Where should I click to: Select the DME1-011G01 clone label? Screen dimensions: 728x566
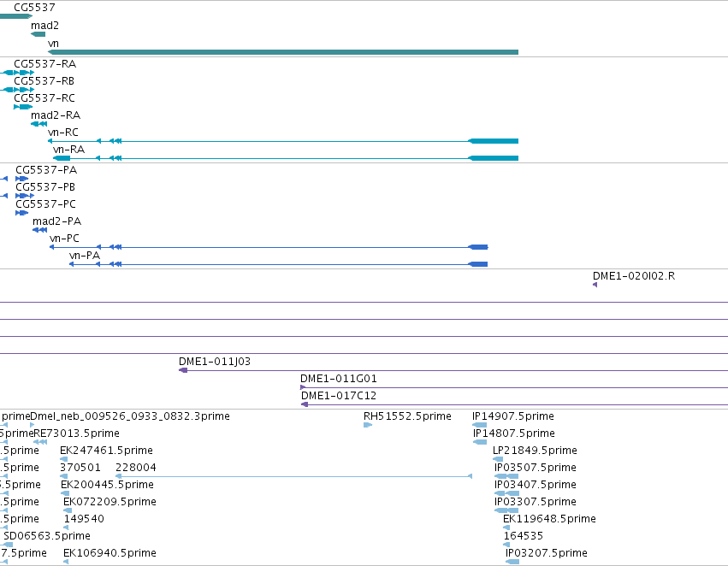click(339, 379)
